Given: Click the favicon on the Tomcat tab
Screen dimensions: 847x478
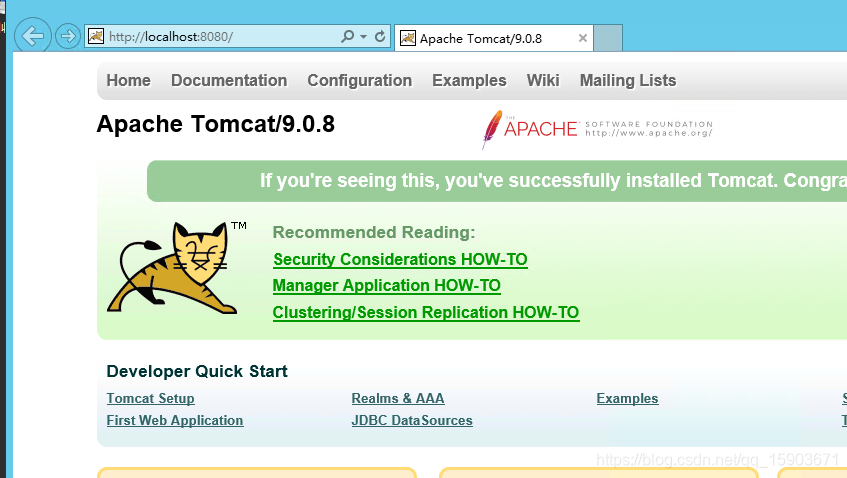Looking at the screenshot, I should (408, 38).
